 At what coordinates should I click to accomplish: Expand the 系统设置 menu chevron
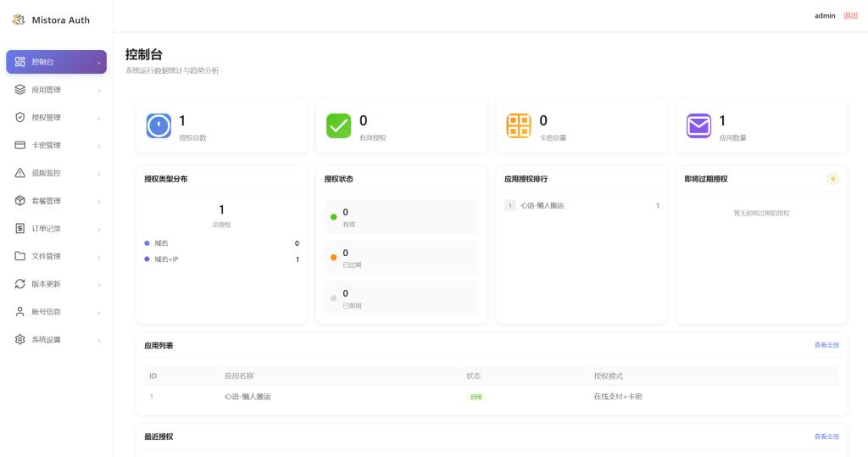point(99,339)
